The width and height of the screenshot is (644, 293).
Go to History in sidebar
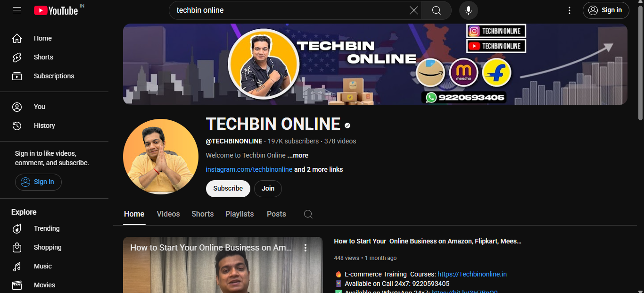[x=44, y=126]
